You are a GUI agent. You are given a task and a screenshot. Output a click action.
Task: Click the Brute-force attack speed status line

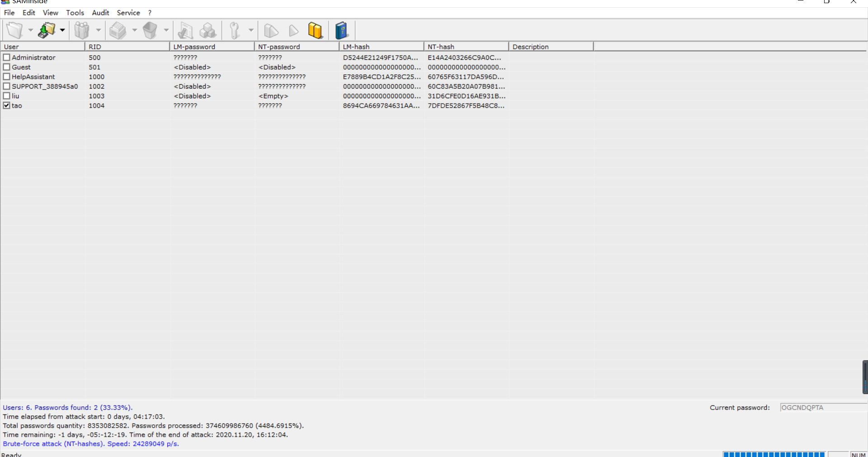pos(91,444)
